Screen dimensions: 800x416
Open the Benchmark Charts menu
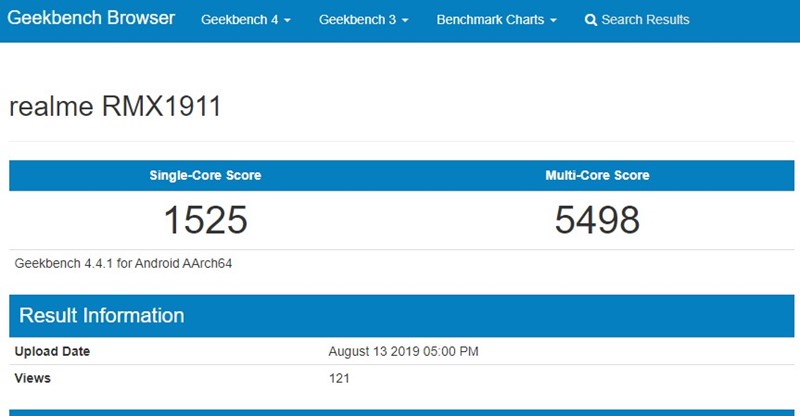pyautogui.click(x=491, y=20)
